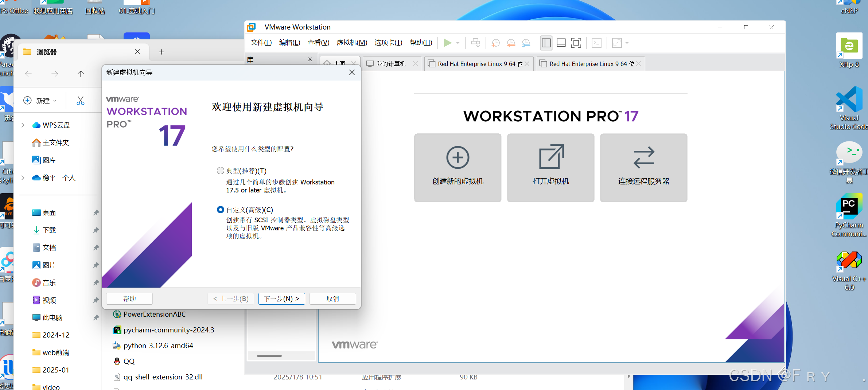
Task: Select the pycharm-community-2024.3 file
Action: (163, 330)
